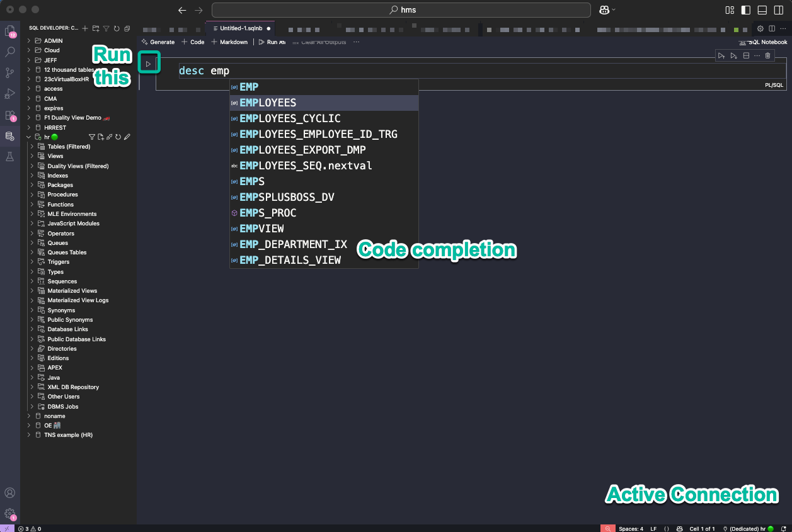Screen dimensions: 792x532
Task: Open errors and warnings status item
Action: point(30,529)
